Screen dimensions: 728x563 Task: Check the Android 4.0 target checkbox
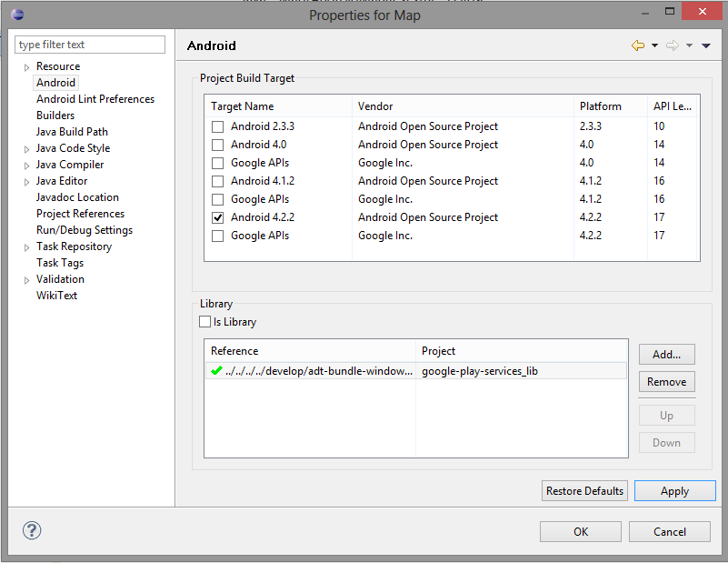[217, 145]
